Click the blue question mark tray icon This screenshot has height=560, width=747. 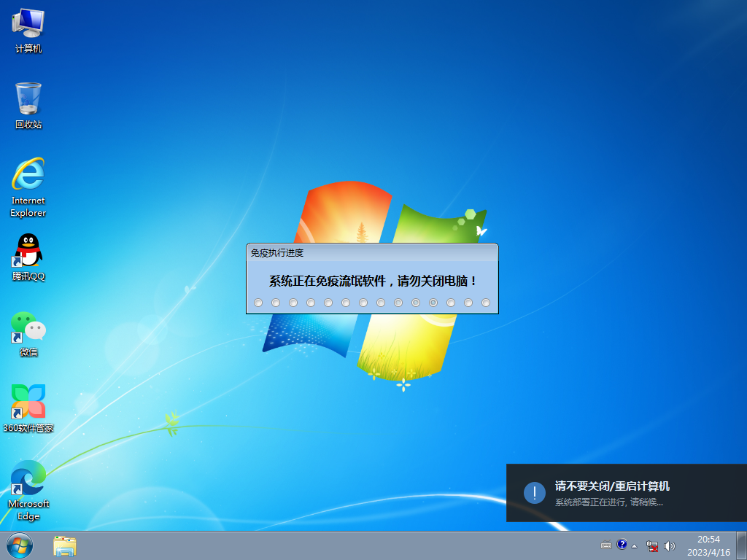(622, 544)
